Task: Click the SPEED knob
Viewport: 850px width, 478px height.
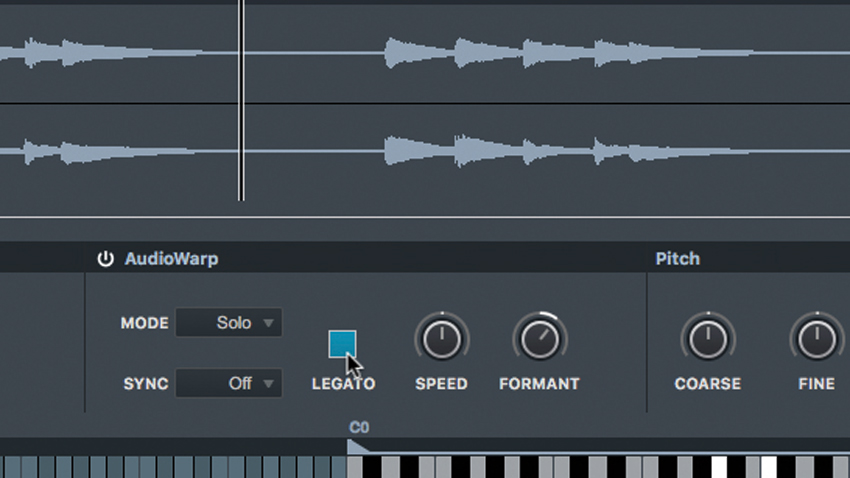Action: [442, 339]
